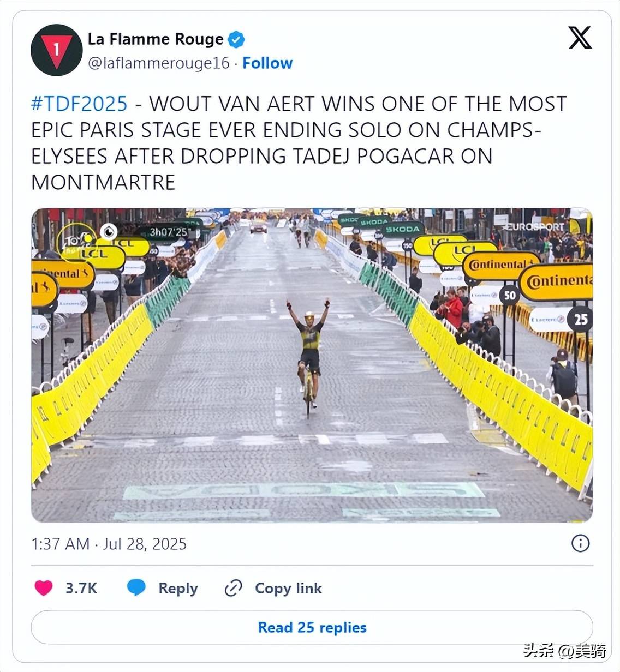Screen dimensions: 620x672
Task: Click the Eurosport watermark in photo
Action: pos(535,227)
